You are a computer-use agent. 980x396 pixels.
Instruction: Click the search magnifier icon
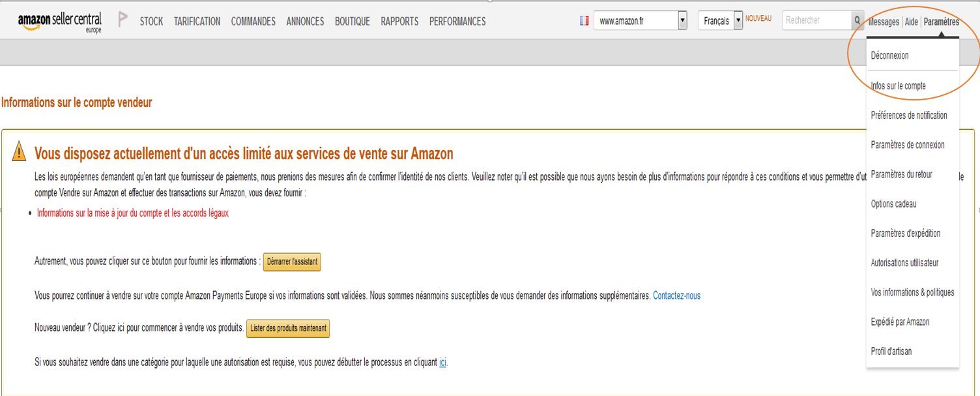point(859,20)
